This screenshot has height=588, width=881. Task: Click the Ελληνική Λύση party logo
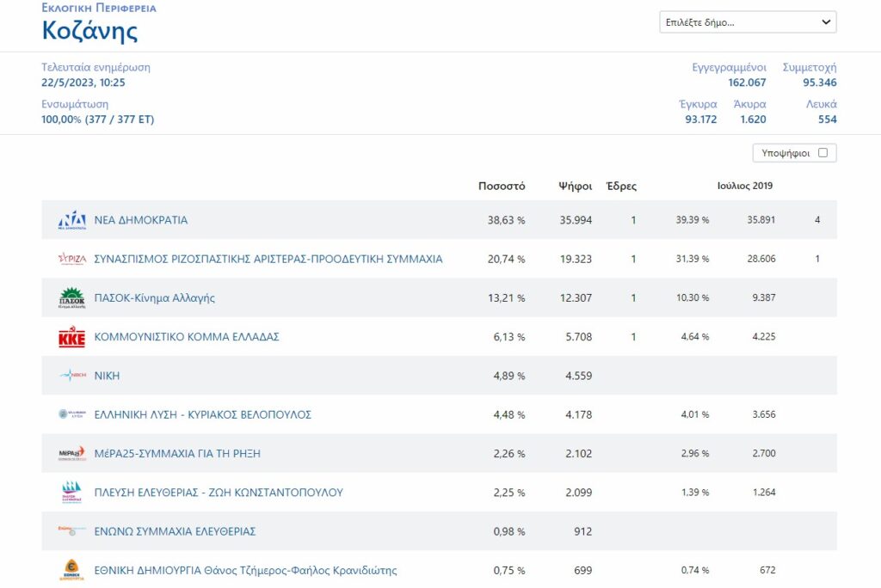pos(71,414)
